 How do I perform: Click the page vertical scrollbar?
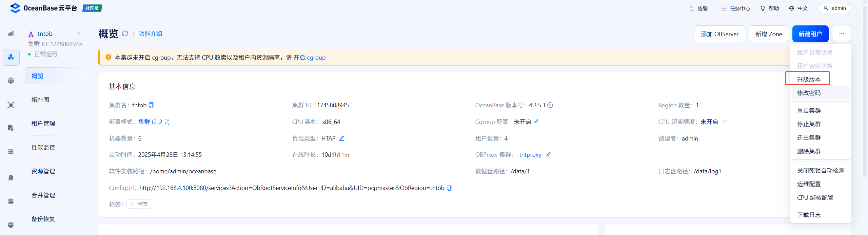tap(865, 91)
